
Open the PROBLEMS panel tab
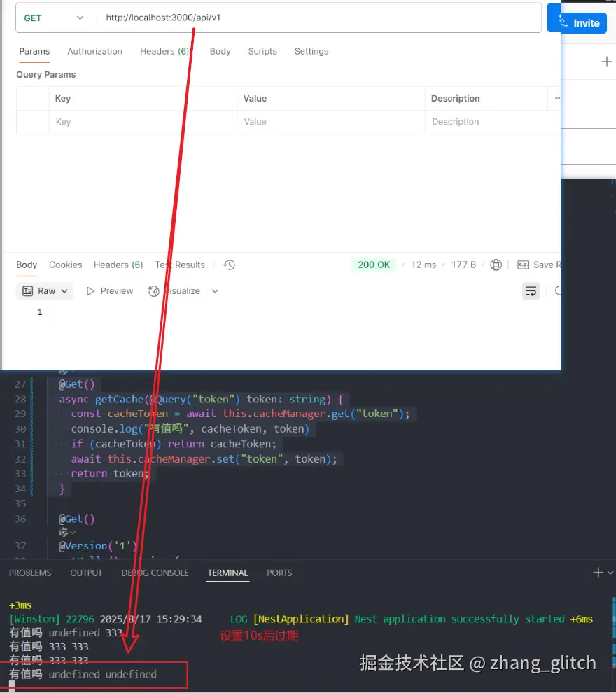click(x=30, y=573)
